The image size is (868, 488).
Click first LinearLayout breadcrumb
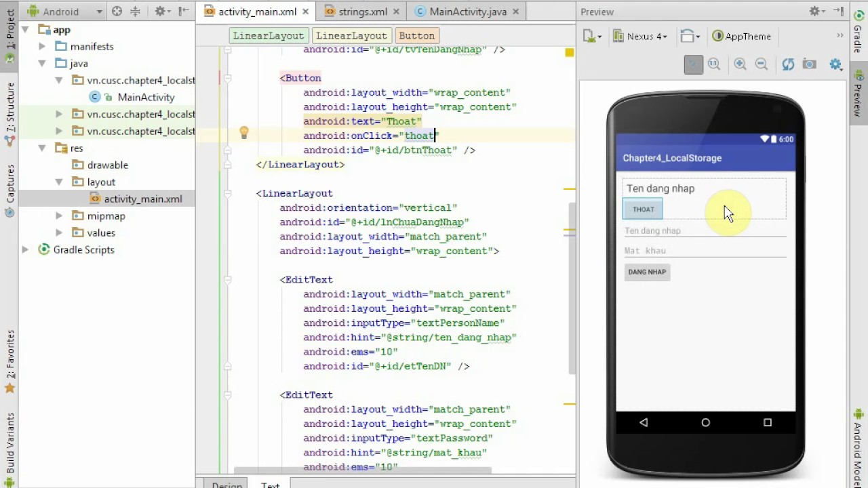(x=269, y=36)
